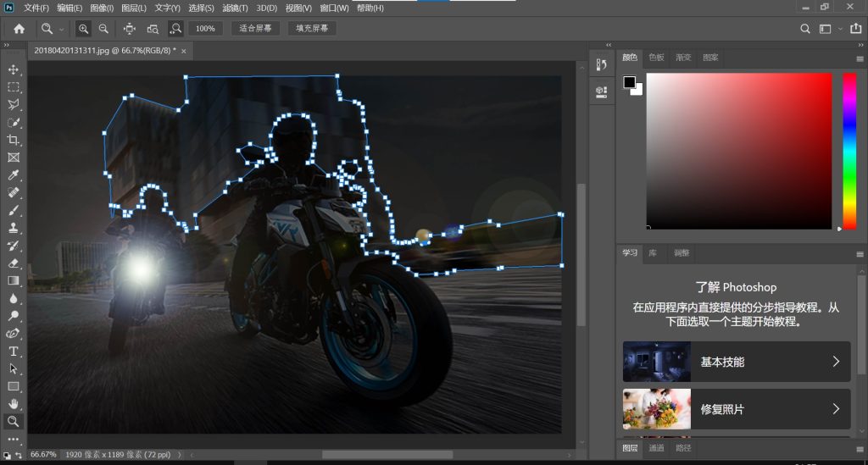Open the Color panel flyout menu
868x465 pixels.
[x=859, y=58]
